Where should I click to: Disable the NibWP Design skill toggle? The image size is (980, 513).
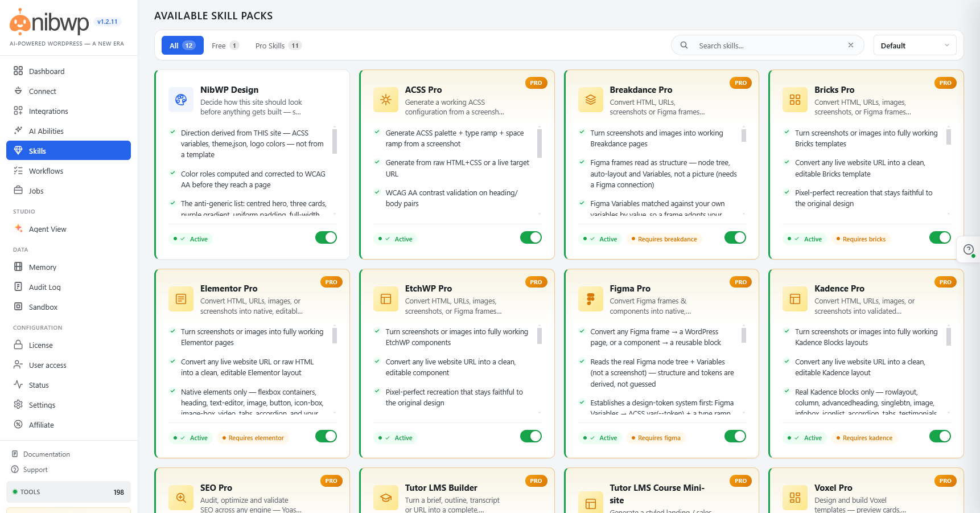click(326, 237)
